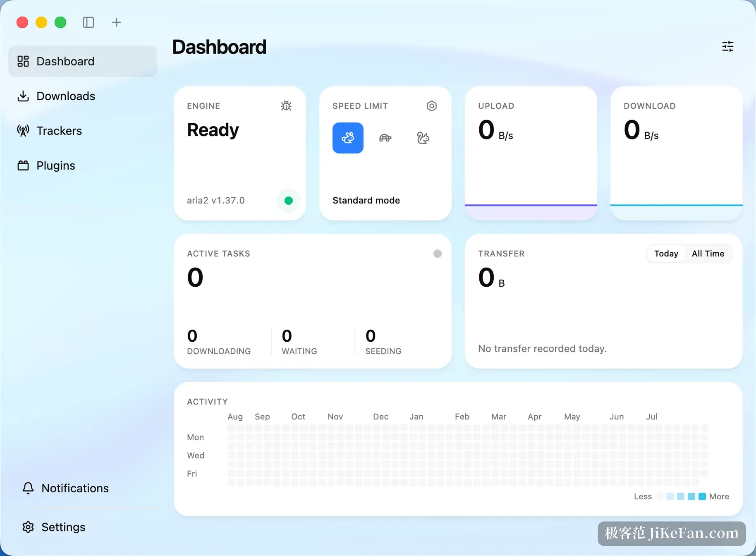Click the Mon row label in Activity
756x556 pixels.
click(x=195, y=437)
